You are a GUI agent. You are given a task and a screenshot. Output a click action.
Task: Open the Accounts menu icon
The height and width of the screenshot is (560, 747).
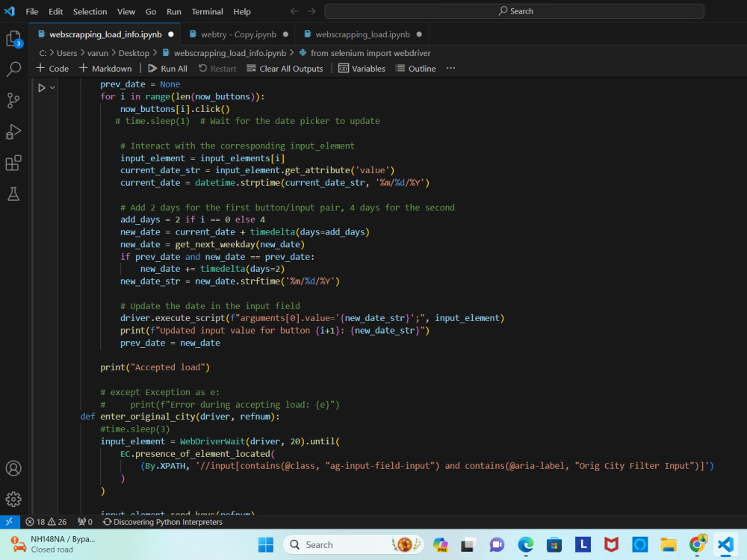click(x=13, y=468)
